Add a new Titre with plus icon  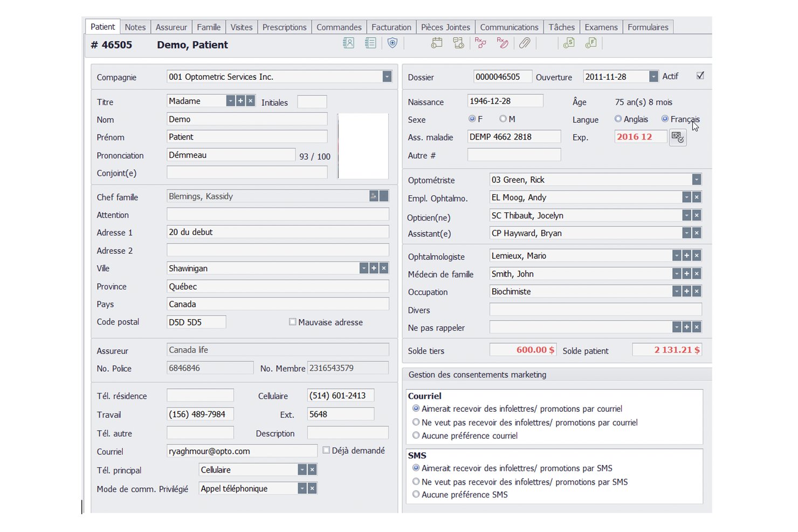[240, 101]
